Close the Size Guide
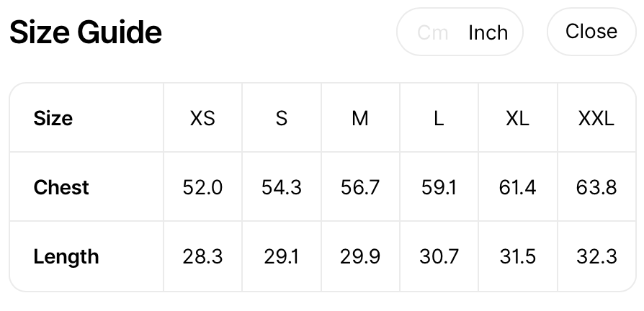The image size is (644, 311). click(591, 31)
